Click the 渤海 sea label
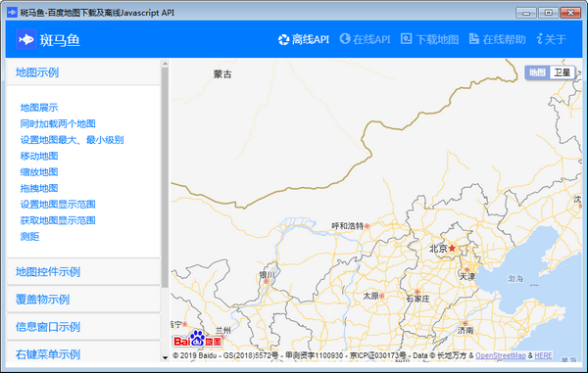Image resolution: width=588 pixels, height=373 pixels. [x=514, y=279]
